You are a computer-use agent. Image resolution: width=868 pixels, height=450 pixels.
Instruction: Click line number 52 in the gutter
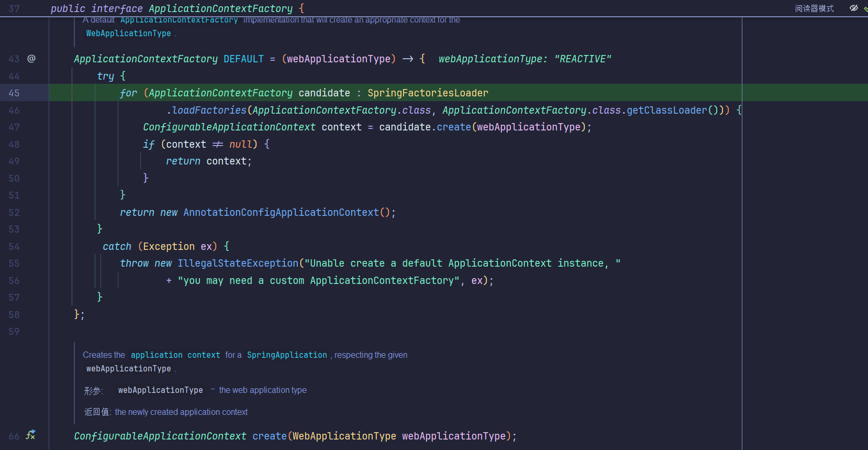[x=14, y=213]
